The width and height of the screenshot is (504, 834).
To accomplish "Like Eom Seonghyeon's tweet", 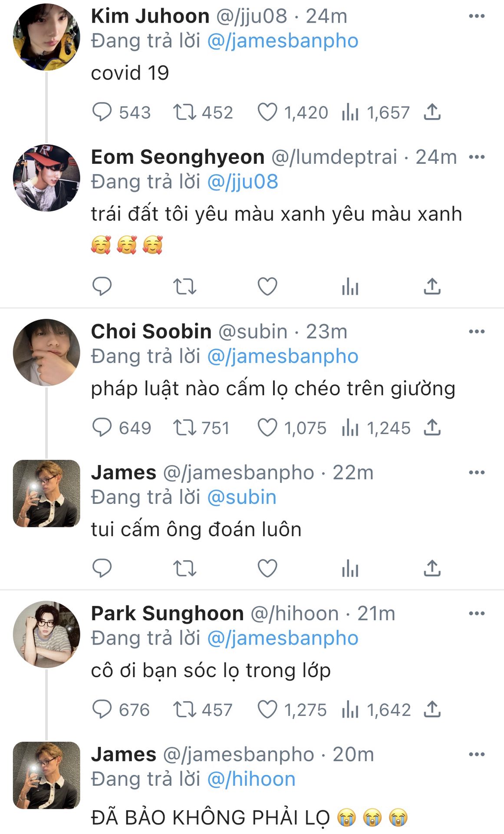I will pyautogui.click(x=267, y=286).
